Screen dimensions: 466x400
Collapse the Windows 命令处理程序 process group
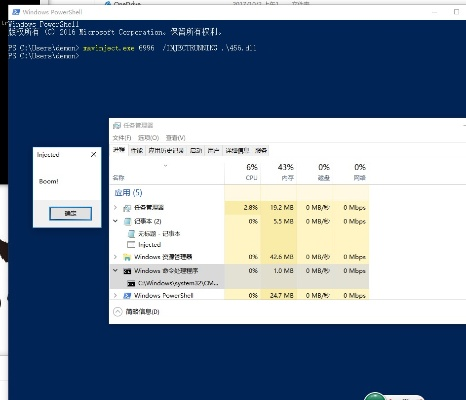pyautogui.click(x=115, y=270)
